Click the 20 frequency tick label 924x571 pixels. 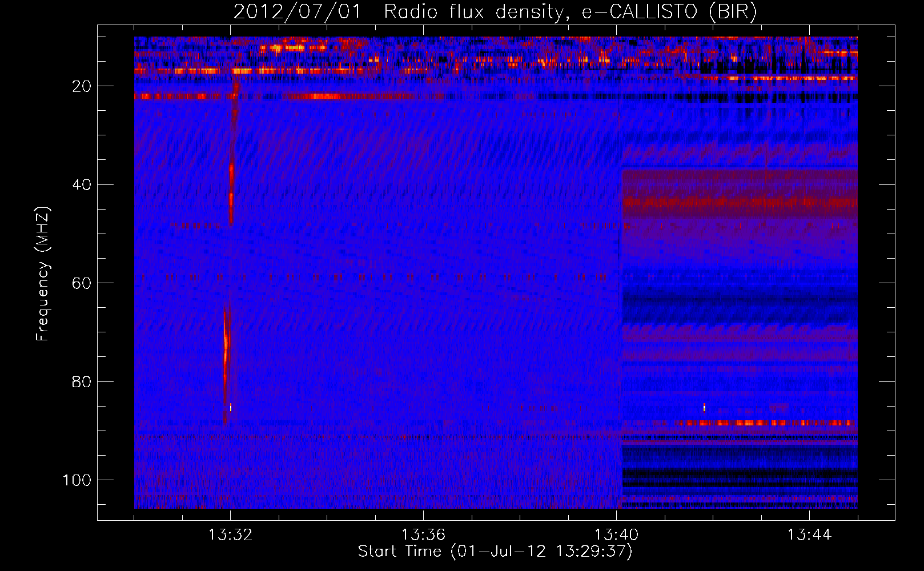point(82,86)
